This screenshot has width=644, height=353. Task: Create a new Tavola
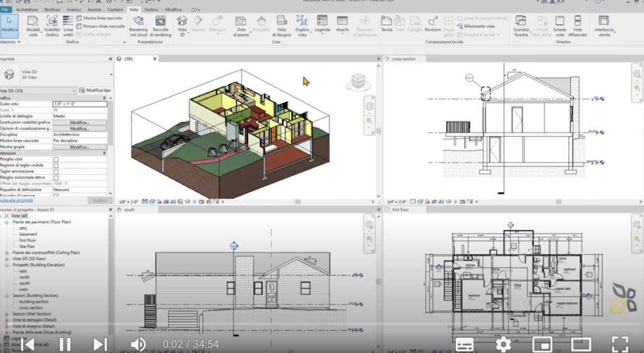click(x=387, y=24)
